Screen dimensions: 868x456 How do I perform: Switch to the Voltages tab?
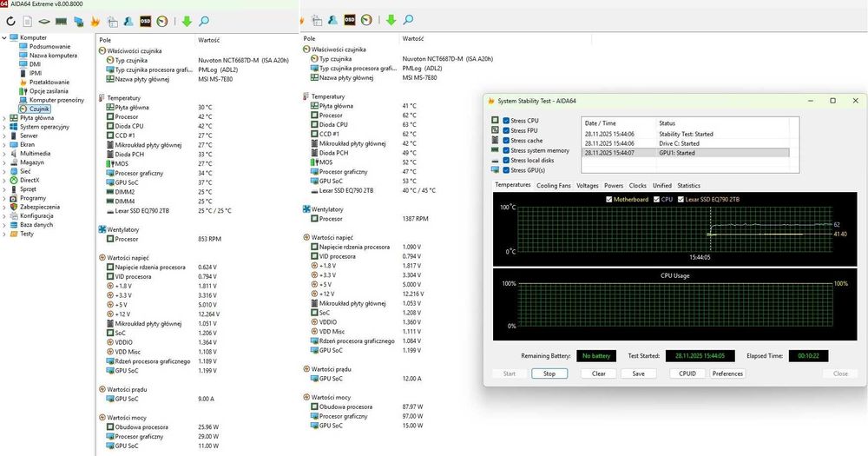coord(588,186)
